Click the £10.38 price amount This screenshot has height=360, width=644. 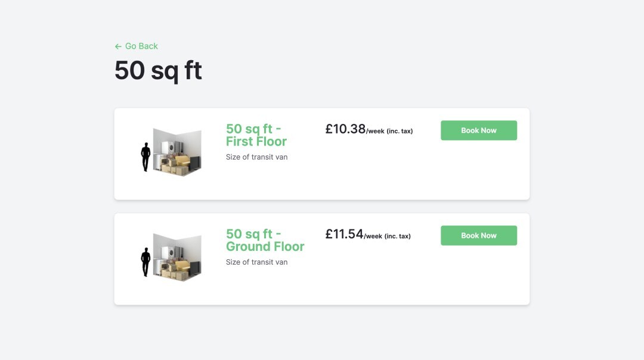point(345,129)
